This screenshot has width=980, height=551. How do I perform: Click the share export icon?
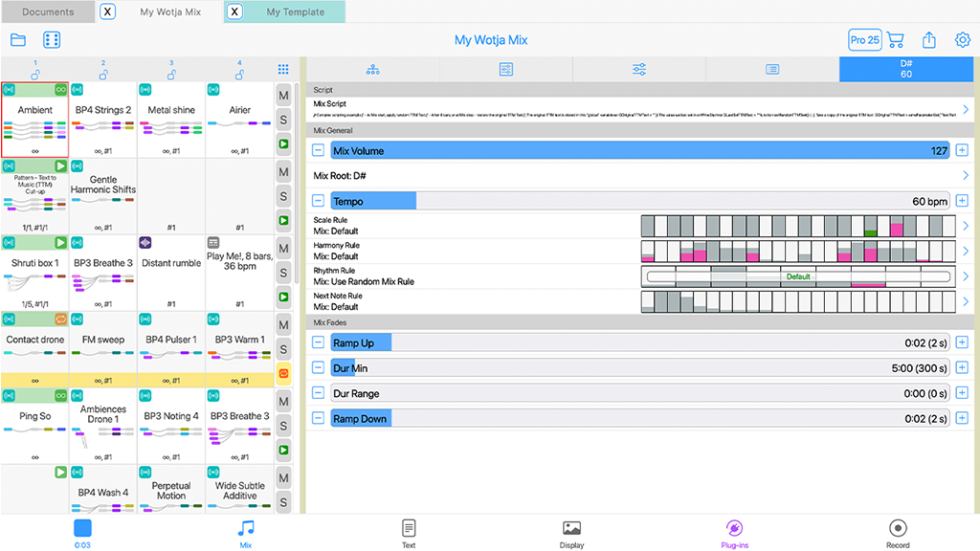(x=929, y=40)
